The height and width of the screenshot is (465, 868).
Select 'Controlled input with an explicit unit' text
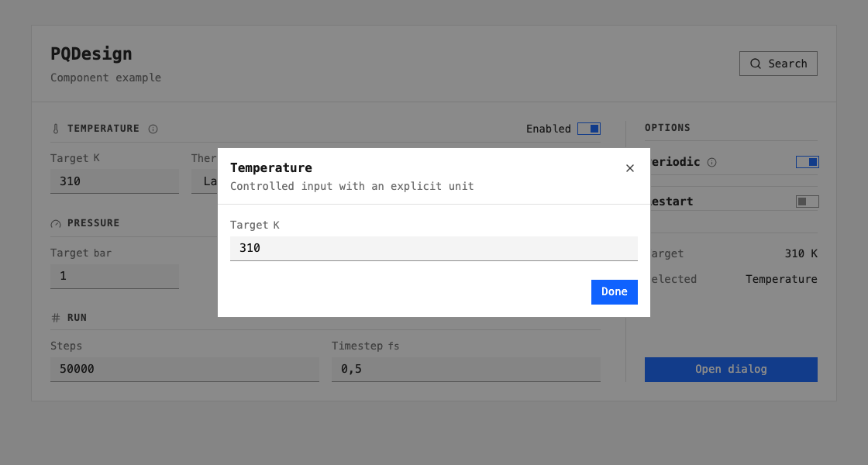click(352, 186)
